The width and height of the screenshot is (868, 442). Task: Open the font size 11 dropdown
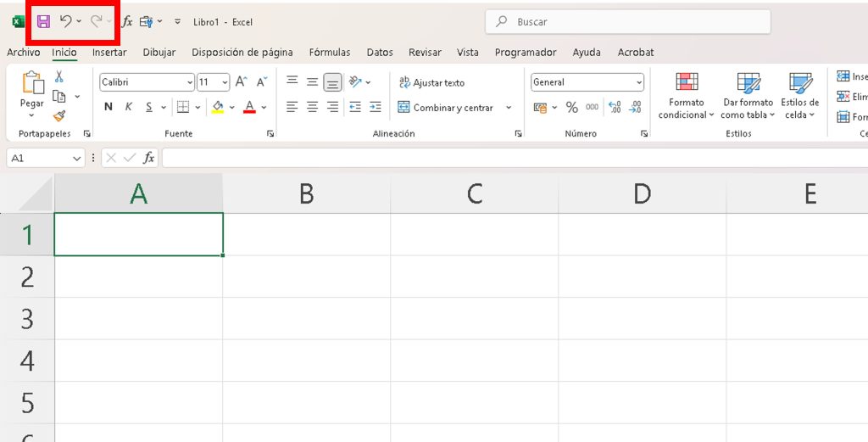pyautogui.click(x=225, y=82)
